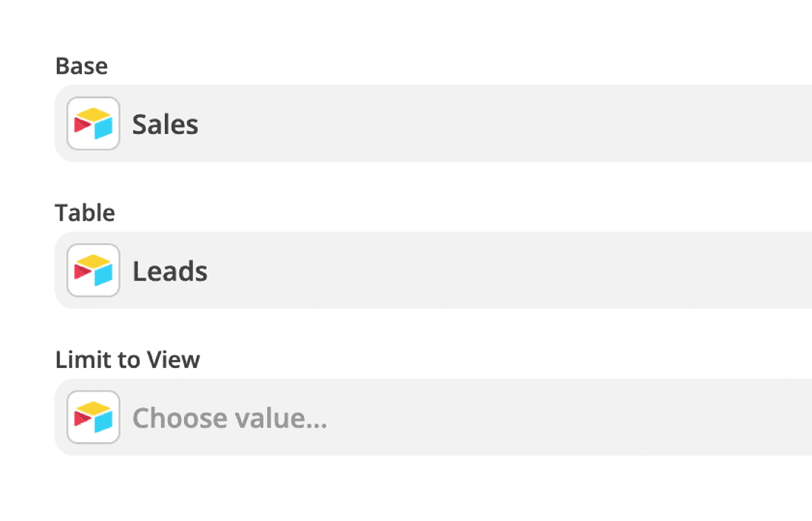The width and height of the screenshot is (812, 521).
Task: Click the yellow top of Limit to View icon
Action: (x=93, y=407)
